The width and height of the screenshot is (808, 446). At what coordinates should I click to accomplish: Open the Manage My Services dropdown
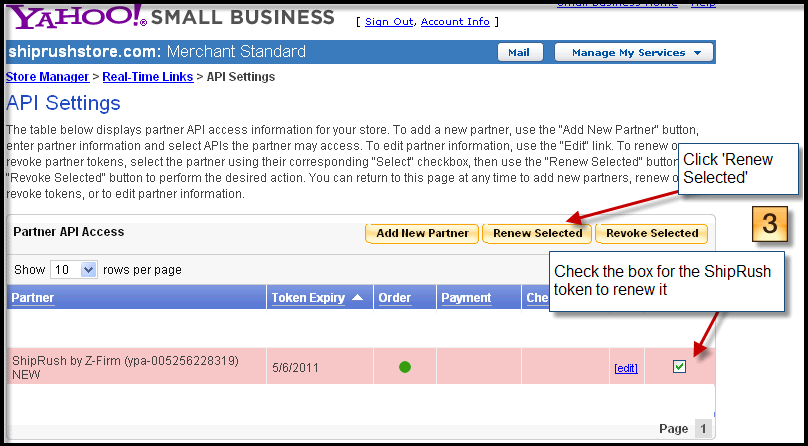point(634,52)
